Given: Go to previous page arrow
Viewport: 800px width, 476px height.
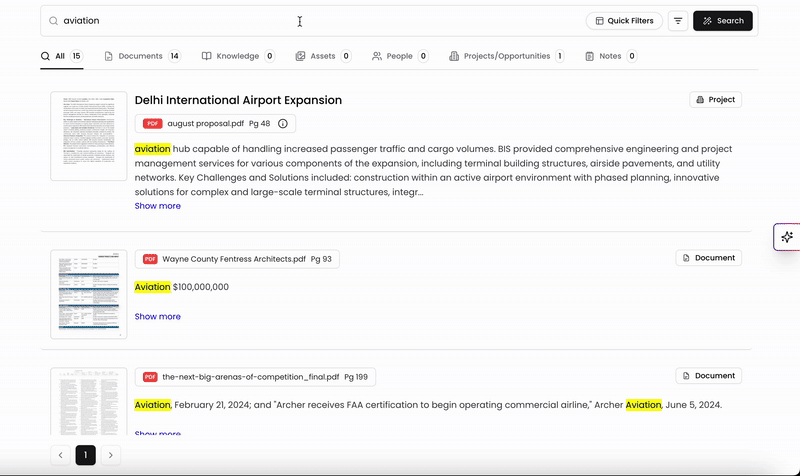Looking at the screenshot, I should 60,455.
